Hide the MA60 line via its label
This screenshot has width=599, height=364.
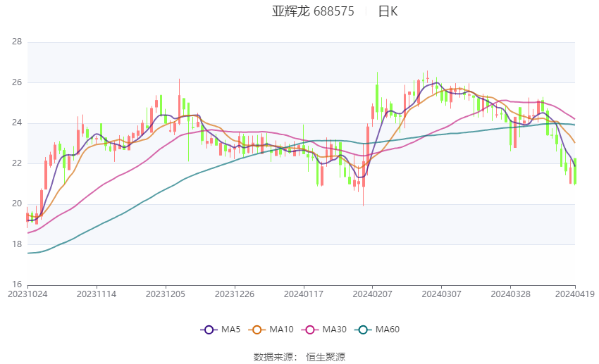[x=388, y=330]
